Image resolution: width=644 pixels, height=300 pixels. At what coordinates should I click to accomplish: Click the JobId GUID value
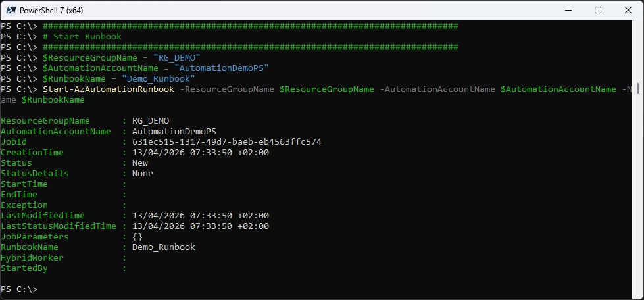click(x=227, y=142)
